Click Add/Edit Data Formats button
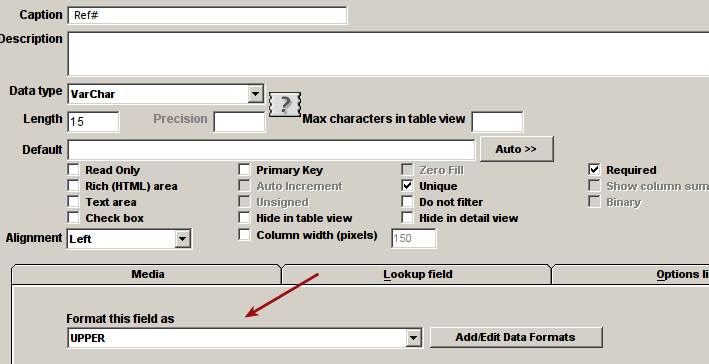The height and width of the screenshot is (364, 709). pyautogui.click(x=516, y=337)
